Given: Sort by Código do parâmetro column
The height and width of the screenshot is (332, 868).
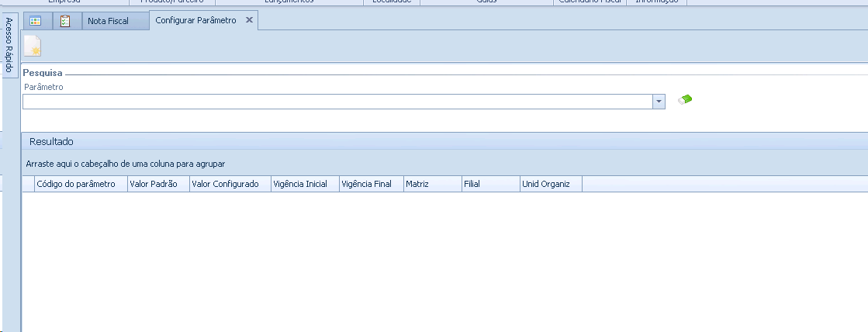Looking at the screenshot, I should tap(81, 184).
